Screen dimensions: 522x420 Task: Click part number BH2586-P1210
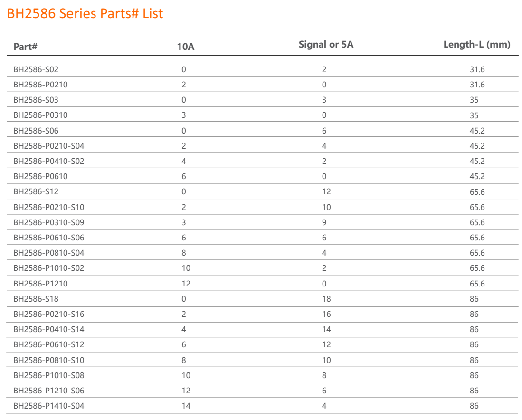coord(41,284)
